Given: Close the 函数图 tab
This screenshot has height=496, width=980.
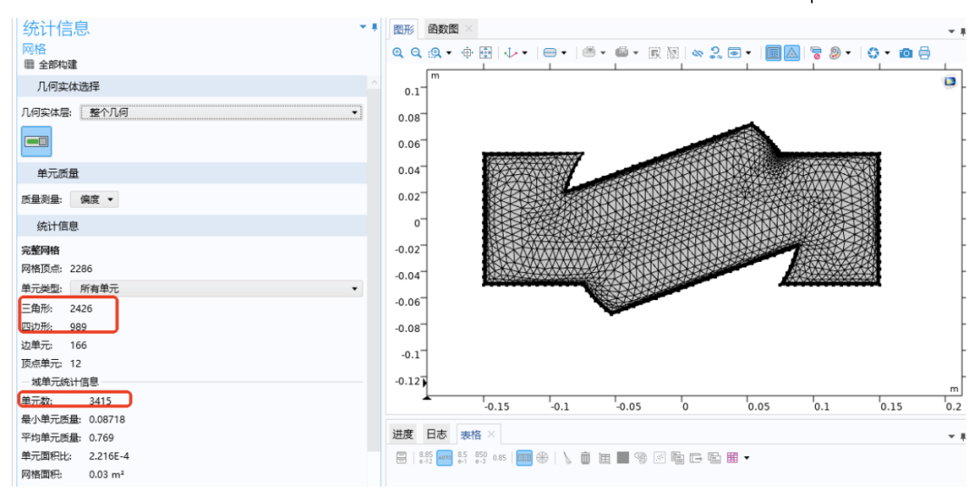Looking at the screenshot, I should coord(469,29).
